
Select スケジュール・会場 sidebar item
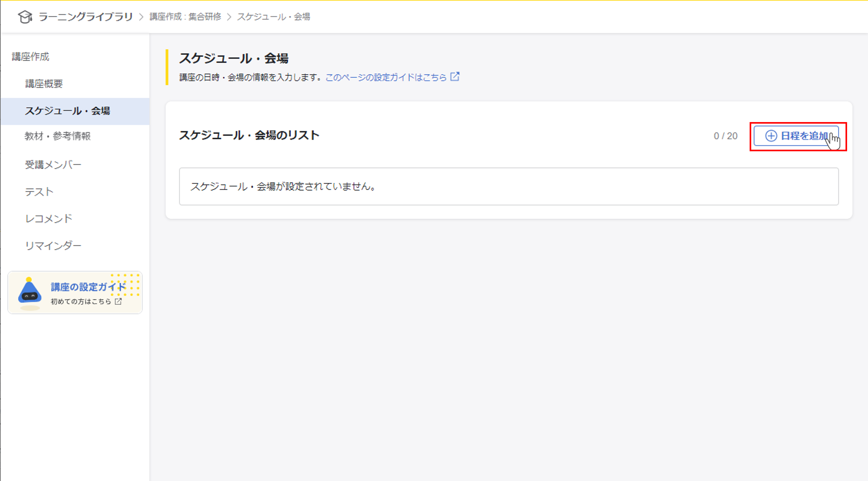pyautogui.click(x=67, y=111)
